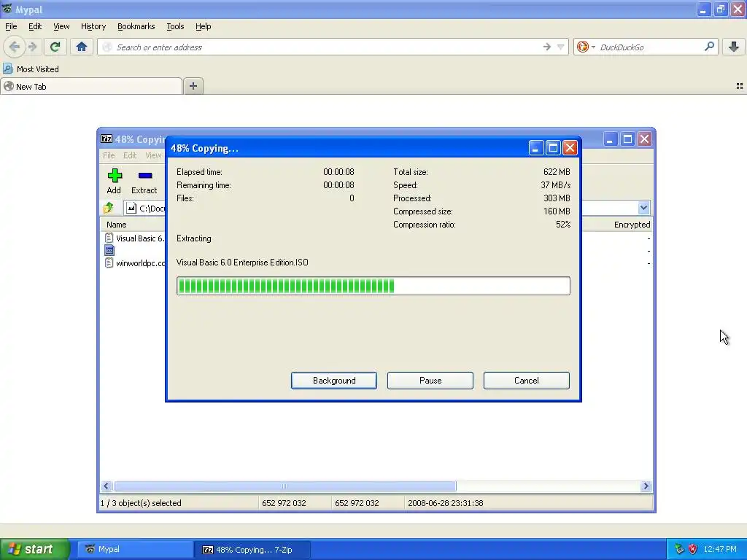The image size is (747, 560).
Task: Open the Bookmarks menu
Action: (136, 26)
